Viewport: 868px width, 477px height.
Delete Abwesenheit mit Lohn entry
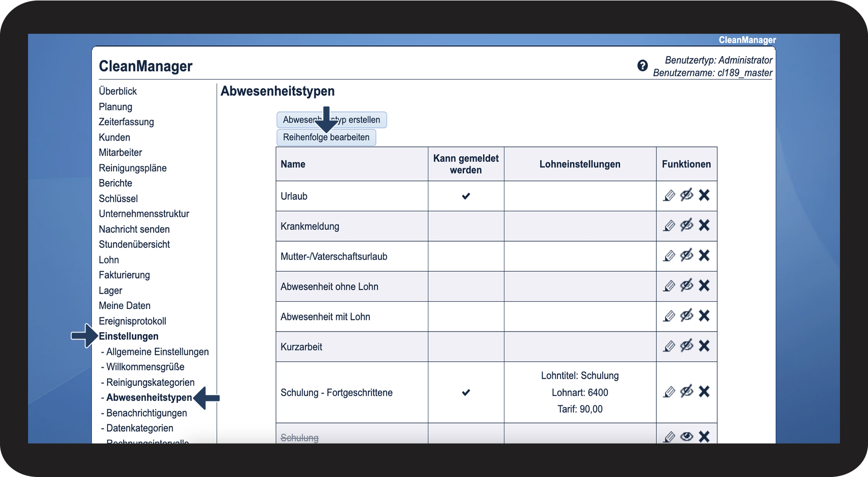point(704,316)
